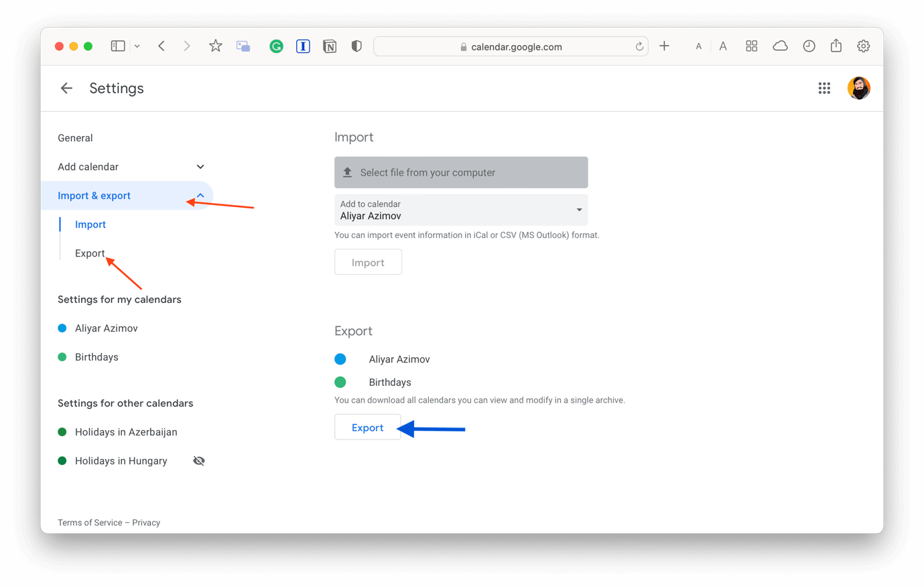
Task: Open the blue I extension icon
Action: click(303, 46)
